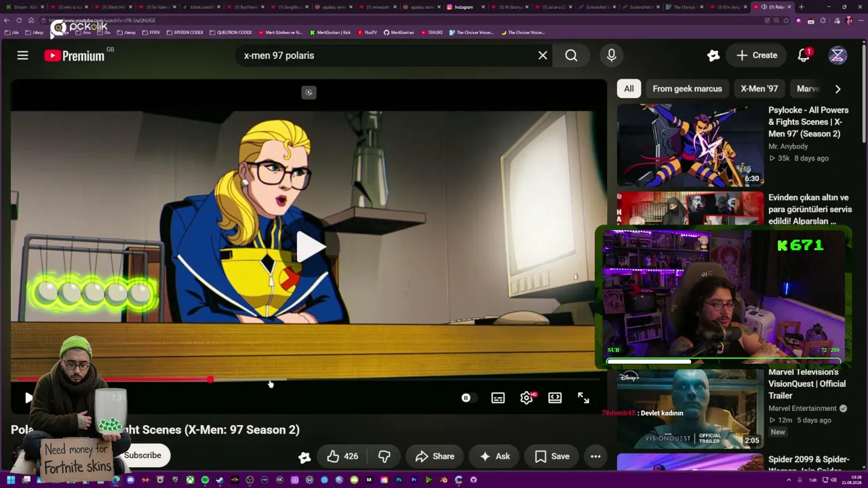Open a new browser tab

[801, 7]
